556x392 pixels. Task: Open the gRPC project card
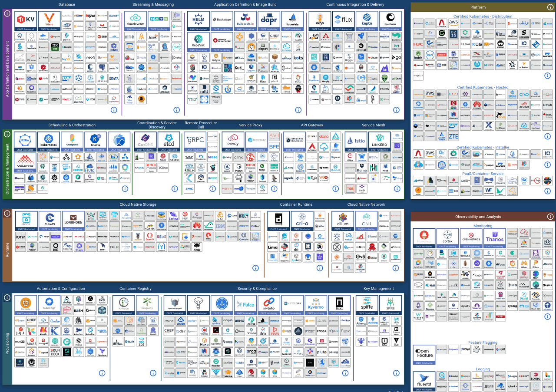[x=195, y=142]
